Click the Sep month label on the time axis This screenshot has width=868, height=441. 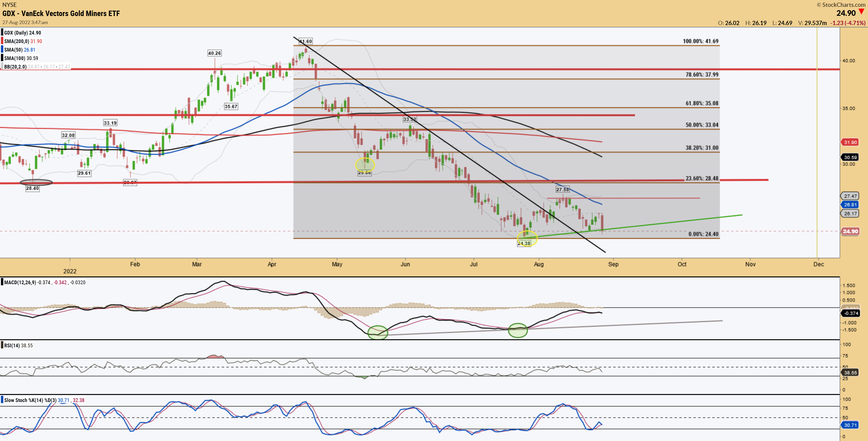tap(613, 264)
